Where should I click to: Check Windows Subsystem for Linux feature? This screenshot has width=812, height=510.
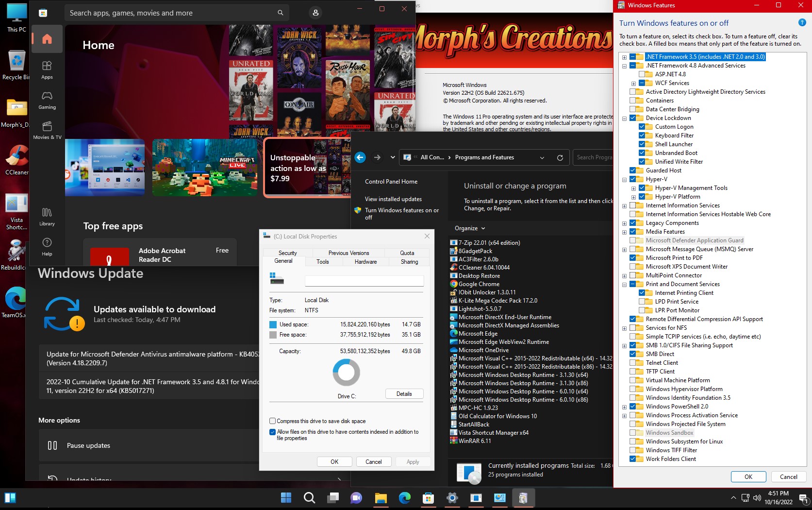point(633,442)
